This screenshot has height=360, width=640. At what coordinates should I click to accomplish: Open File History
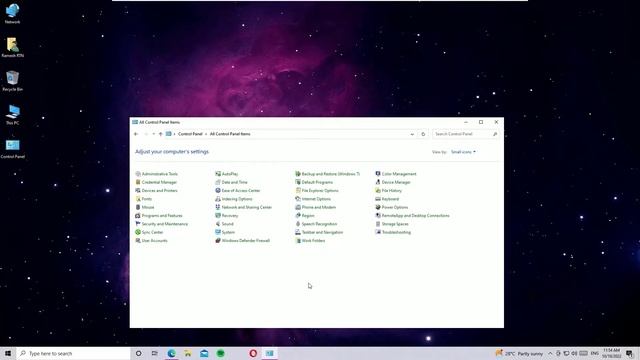pyautogui.click(x=389, y=191)
